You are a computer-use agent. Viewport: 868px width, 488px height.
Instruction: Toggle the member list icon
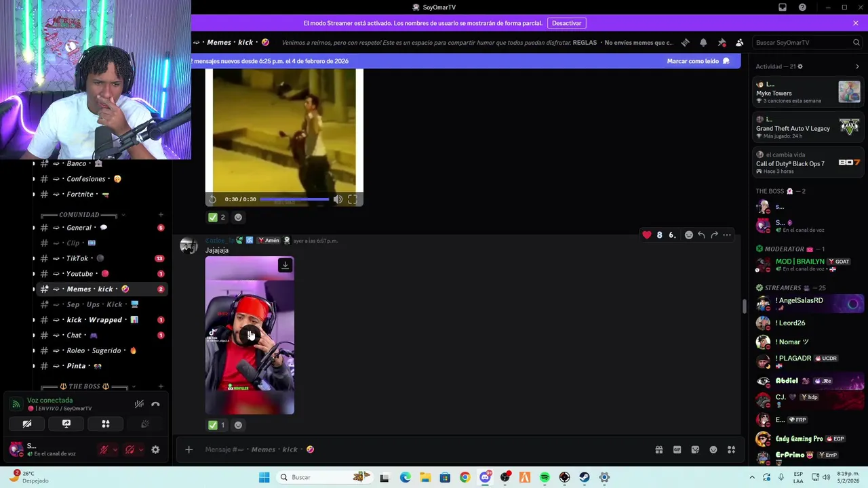point(739,42)
